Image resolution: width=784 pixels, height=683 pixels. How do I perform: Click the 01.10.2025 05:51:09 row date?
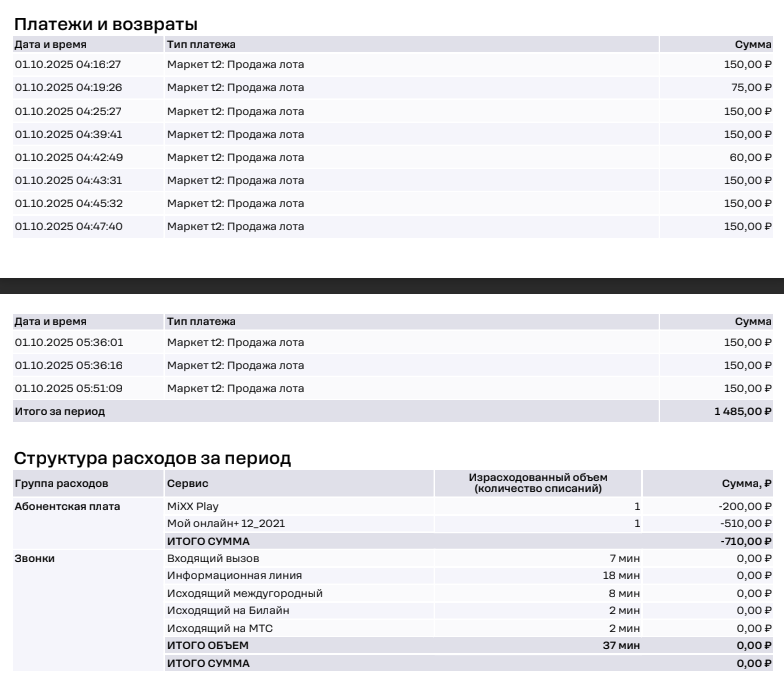point(68,389)
